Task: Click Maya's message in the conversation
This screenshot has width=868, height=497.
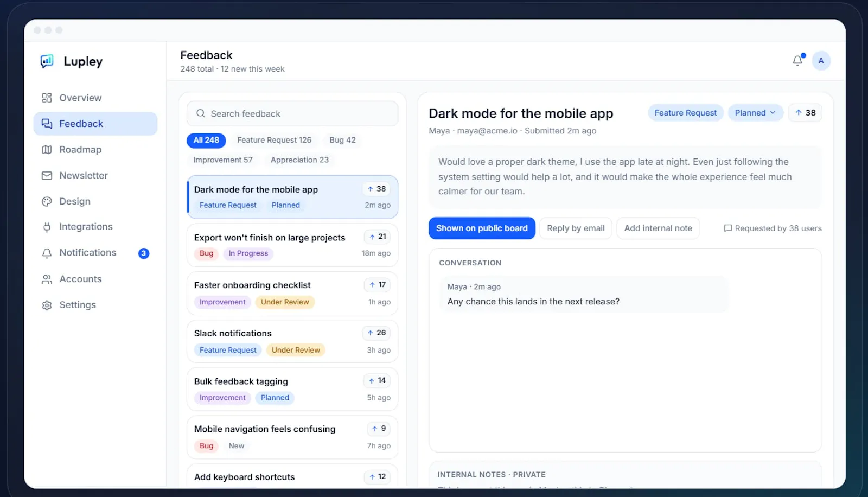Action: click(x=584, y=294)
